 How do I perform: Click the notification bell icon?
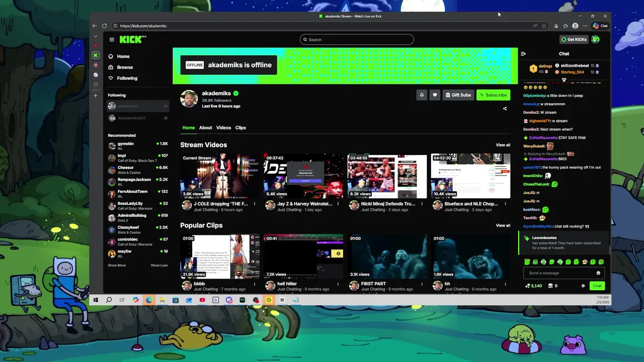pos(422,95)
